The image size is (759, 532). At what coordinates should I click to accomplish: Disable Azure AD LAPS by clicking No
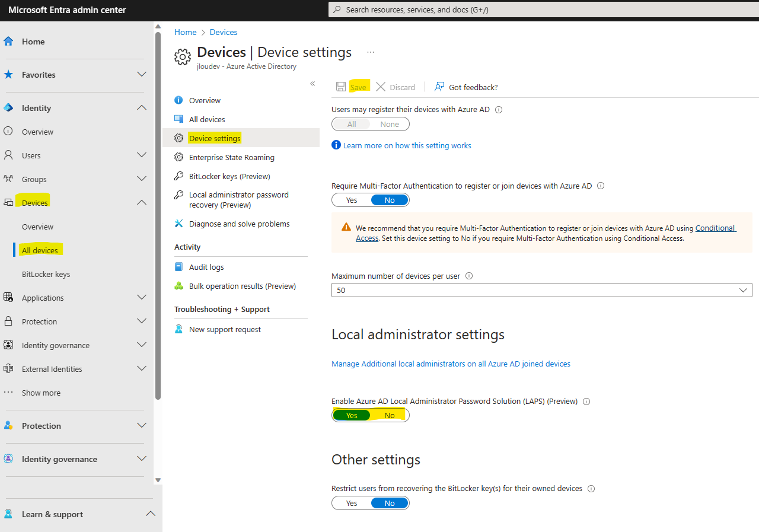390,415
